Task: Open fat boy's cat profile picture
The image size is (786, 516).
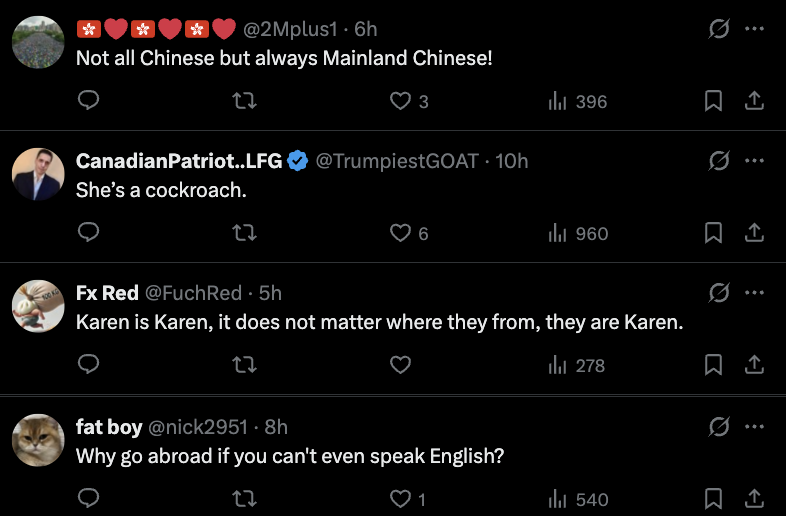Action: click(x=39, y=438)
